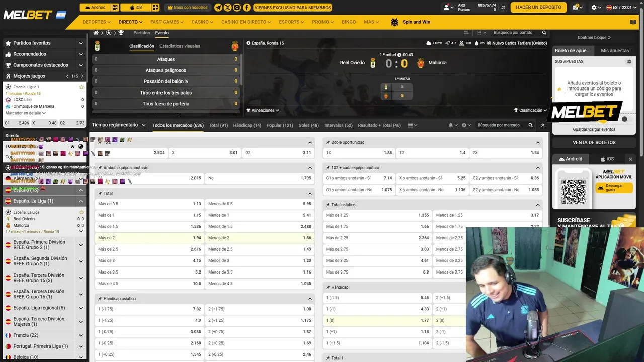Viewport: 644px width, 362px height.
Task: Click Descargar gratis app button
Action: point(614,188)
